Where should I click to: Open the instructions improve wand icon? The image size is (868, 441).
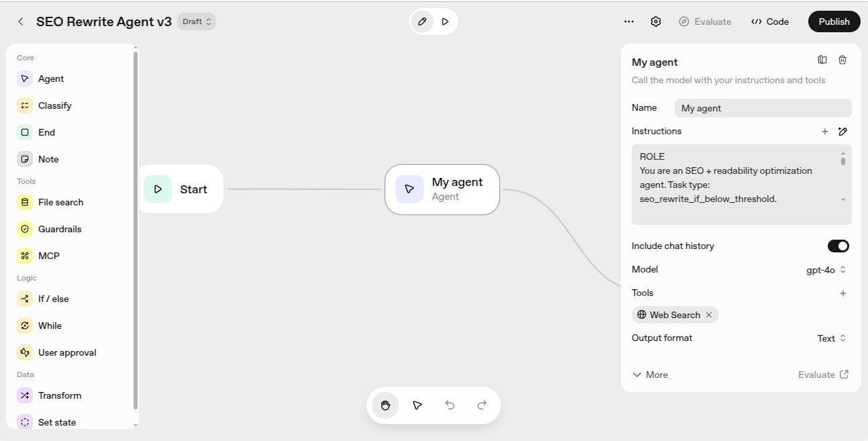pyautogui.click(x=843, y=132)
